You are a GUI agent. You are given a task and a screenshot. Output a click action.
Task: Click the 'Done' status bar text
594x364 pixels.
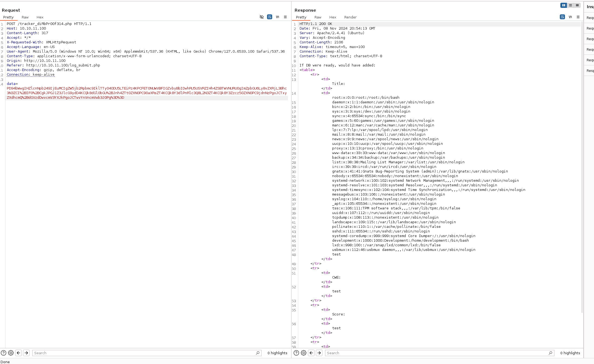click(5, 362)
